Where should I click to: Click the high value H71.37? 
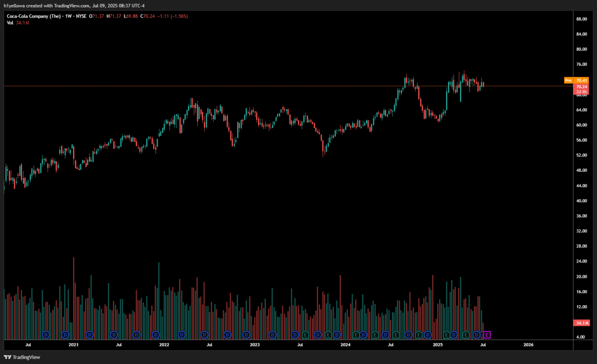click(114, 16)
